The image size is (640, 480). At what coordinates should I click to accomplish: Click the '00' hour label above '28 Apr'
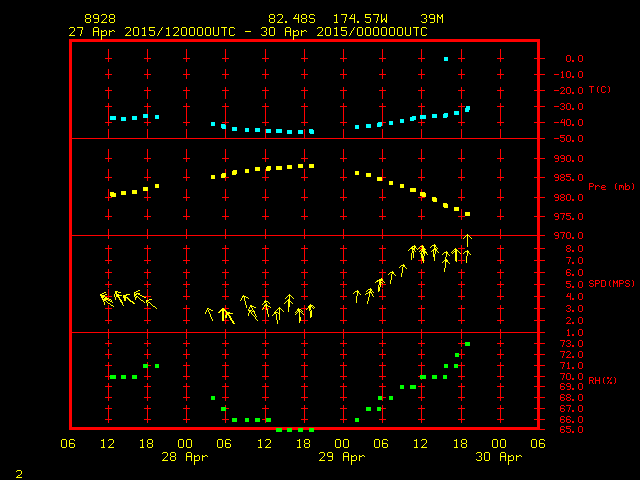(185, 444)
